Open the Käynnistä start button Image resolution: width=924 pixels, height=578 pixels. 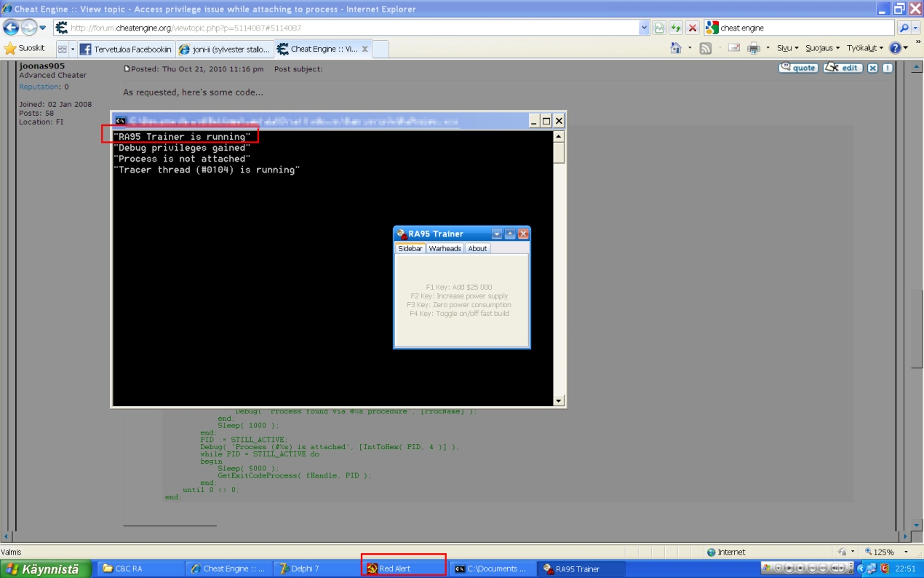coord(46,569)
